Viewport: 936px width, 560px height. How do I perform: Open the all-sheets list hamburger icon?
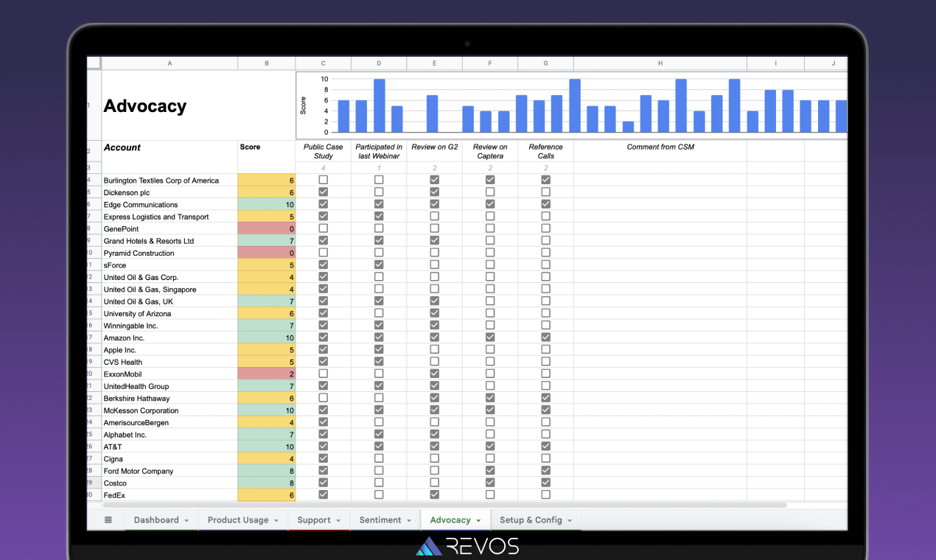coord(108,519)
